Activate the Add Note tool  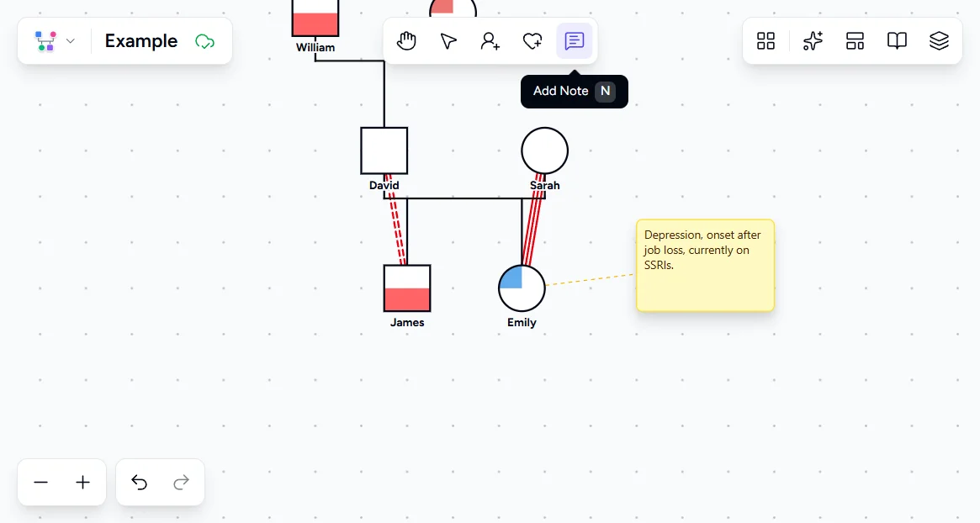pyautogui.click(x=574, y=41)
